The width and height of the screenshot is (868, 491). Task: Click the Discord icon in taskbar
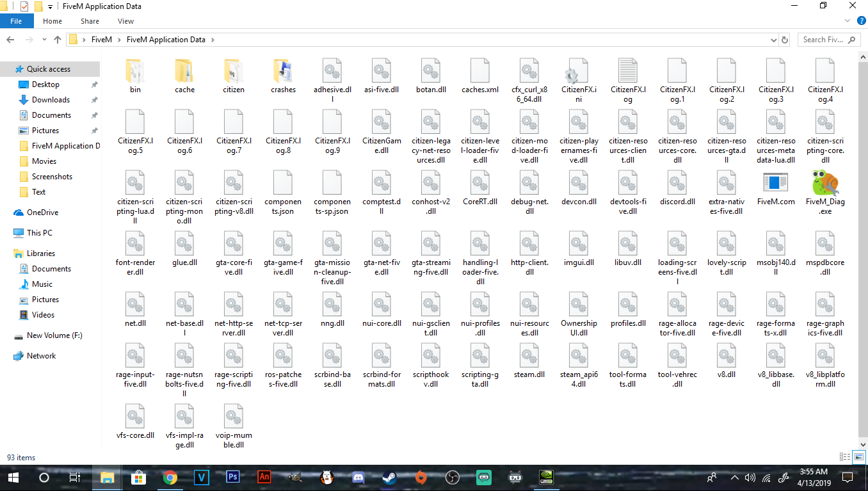pos(358,478)
